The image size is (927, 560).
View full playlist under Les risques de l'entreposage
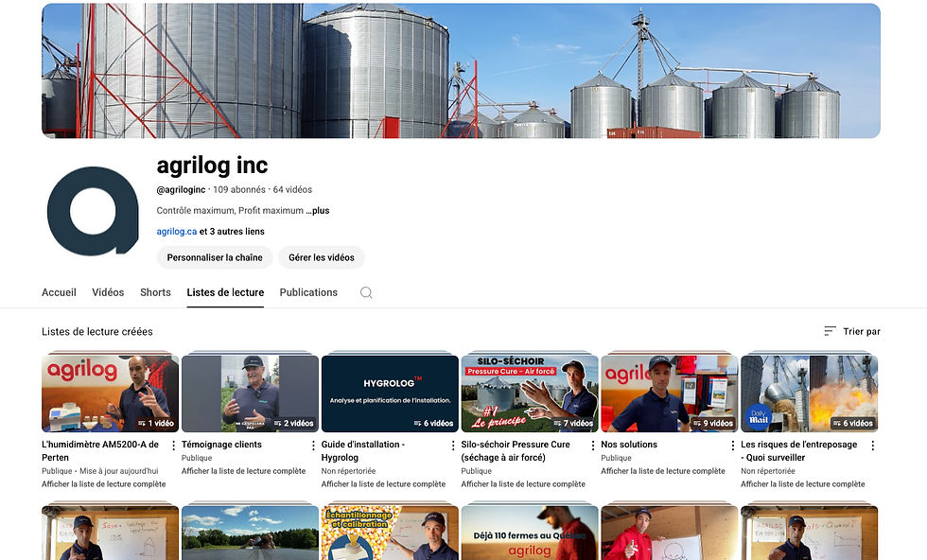pos(803,483)
